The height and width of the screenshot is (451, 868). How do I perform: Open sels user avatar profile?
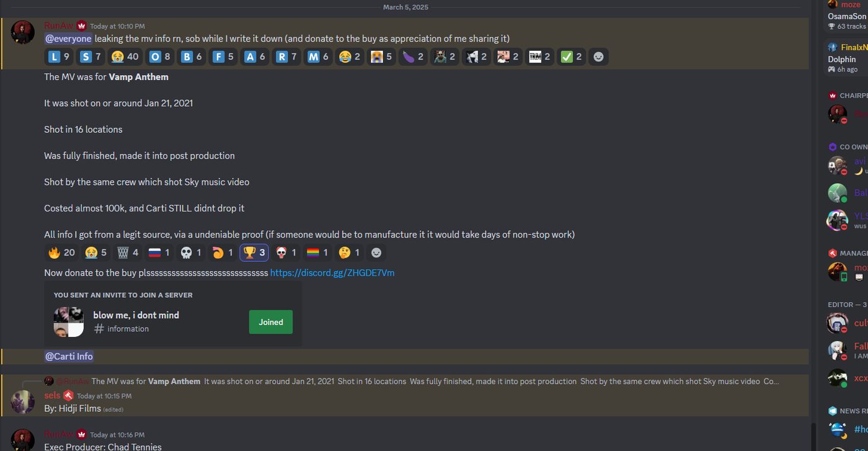23,402
